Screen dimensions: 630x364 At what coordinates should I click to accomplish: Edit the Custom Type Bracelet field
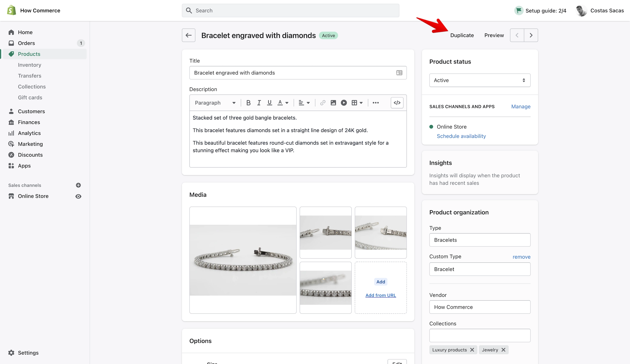(480, 269)
